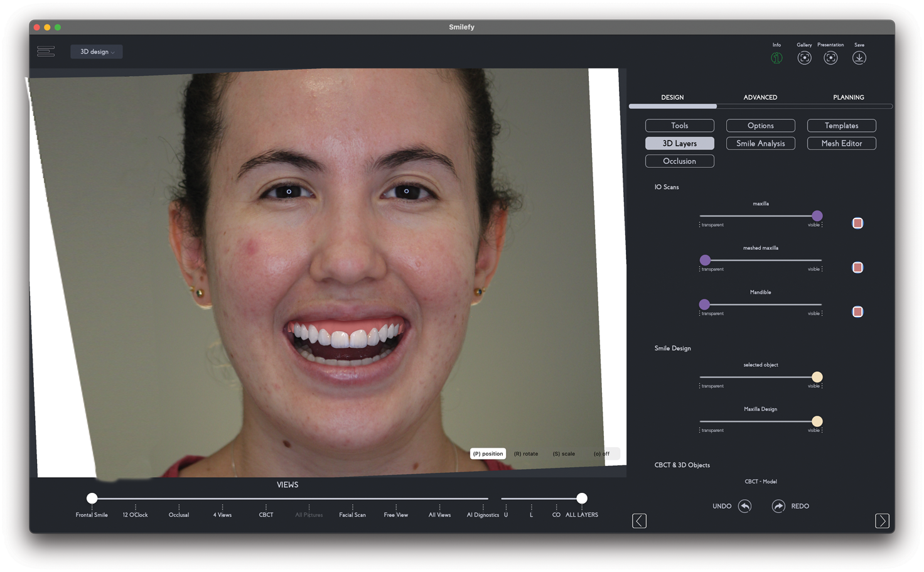Click the Save download icon
This screenshot has height=572, width=924.
tap(859, 58)
